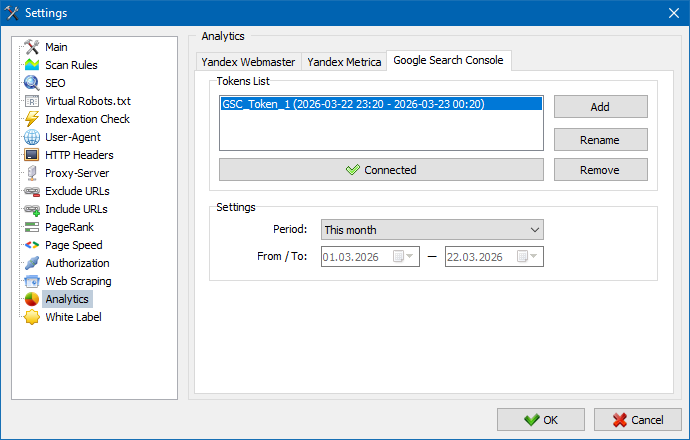Viewport: 690px width, 440px height.
Task: Click the PageRank bars icon
Action: [x=32, y=227]
